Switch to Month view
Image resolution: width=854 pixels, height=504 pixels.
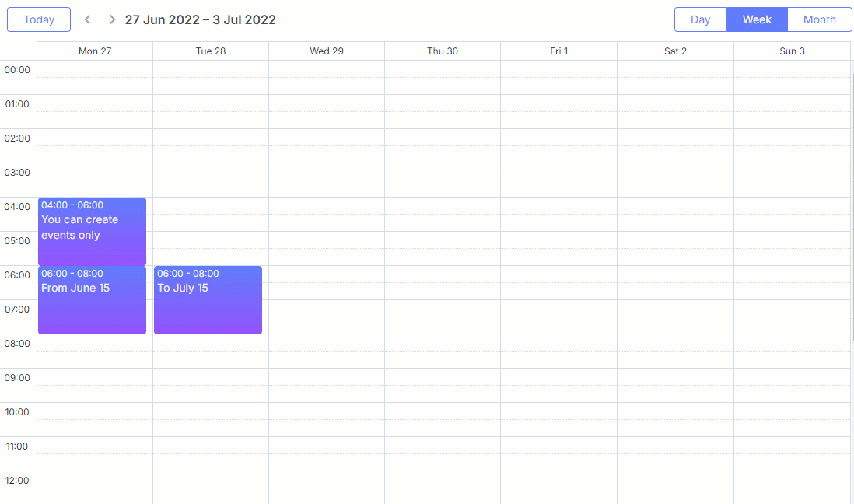click(819, 19)
